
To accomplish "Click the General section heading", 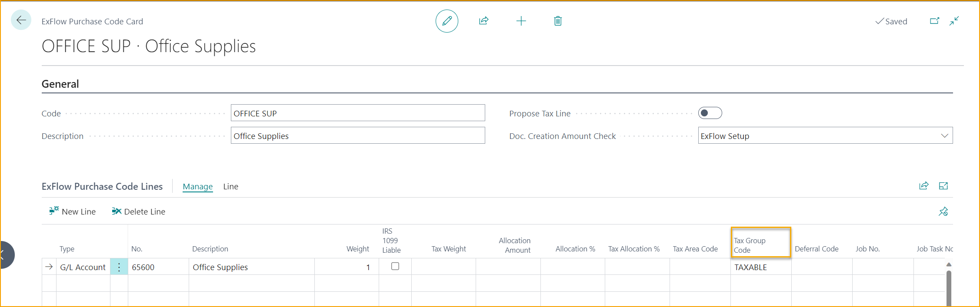I will tap(60, 84).
